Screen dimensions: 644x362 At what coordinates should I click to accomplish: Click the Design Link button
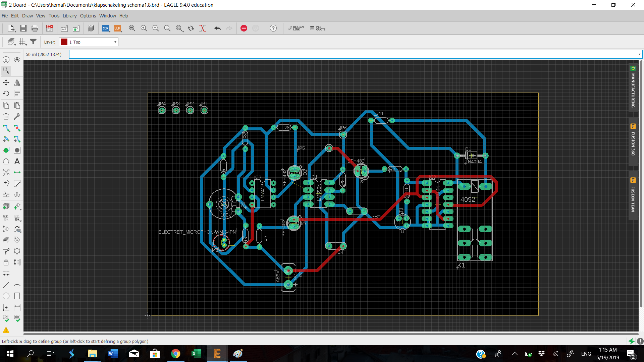click(296, 28)
